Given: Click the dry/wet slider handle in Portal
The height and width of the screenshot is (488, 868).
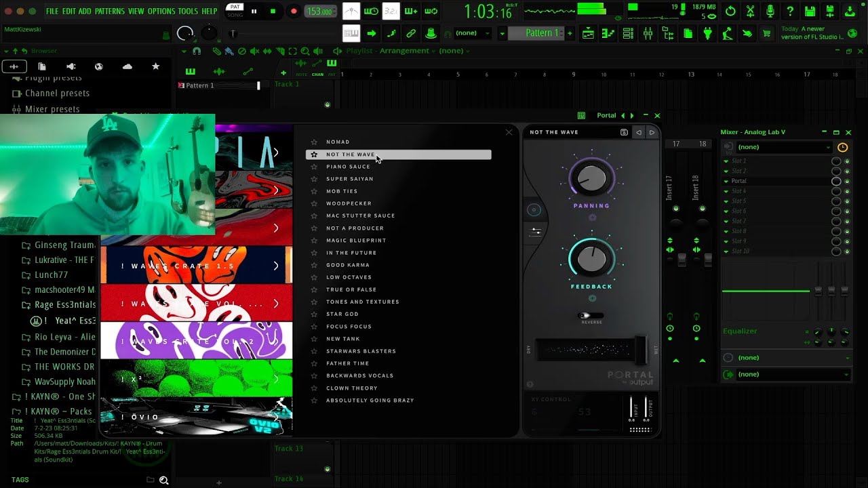Looking at the screenshot, I should click(x=640, y=349).
